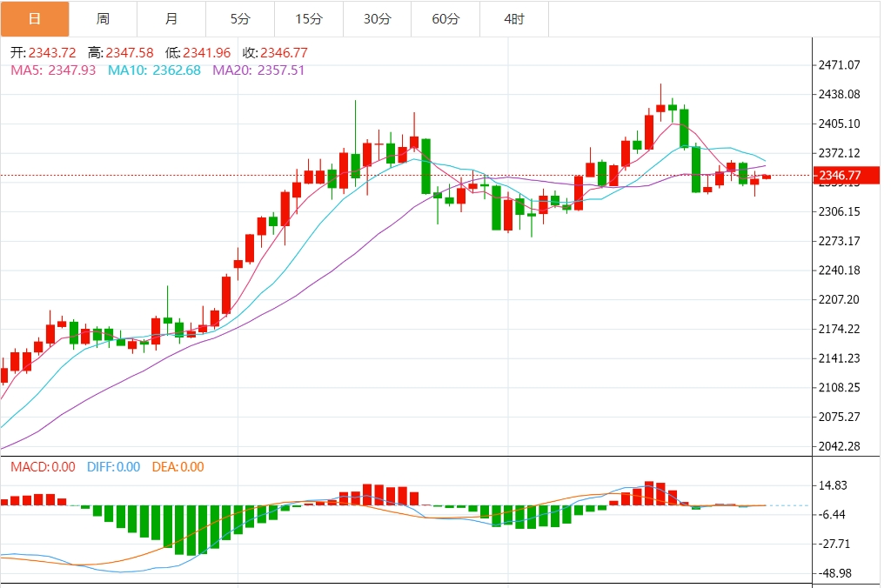Click the 2108.25 price axis label
The width and height of the screenshot is (891, 588).
pos(840,387)
